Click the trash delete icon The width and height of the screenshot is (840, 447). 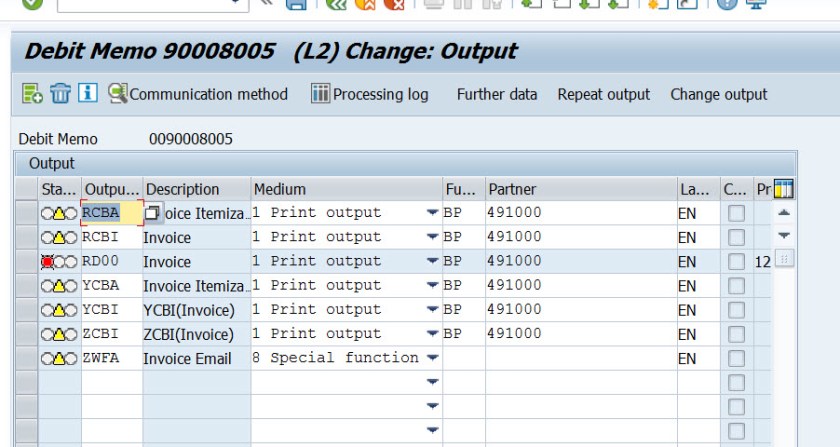click(60, 94)
